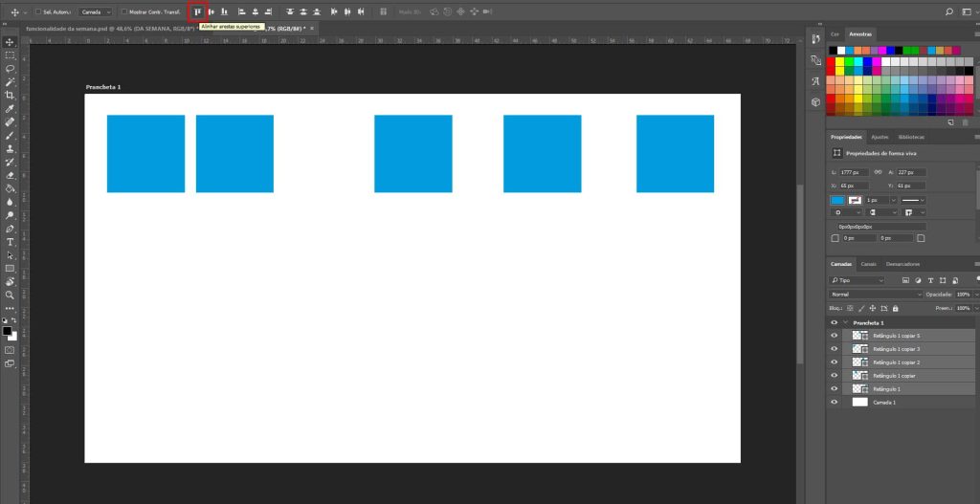Click Align left edges button

pyautogui.click(x=242, y=11)
